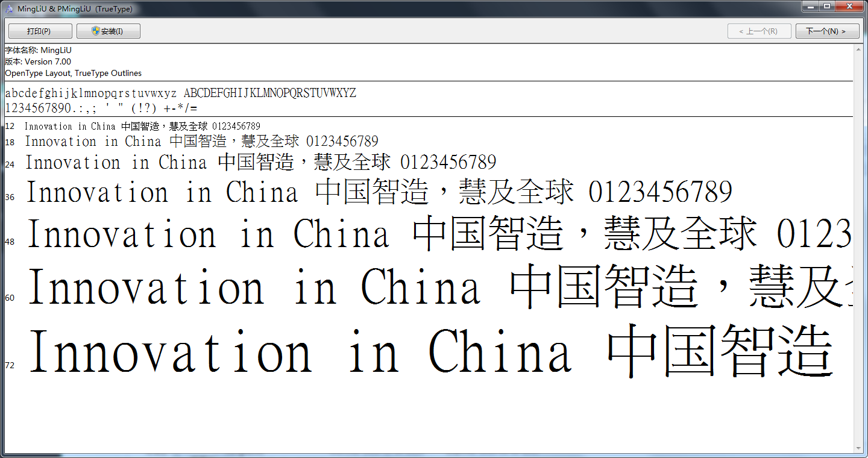
Task: Click the lowercase alphabet "abcdefghijklmnopqrstuvwxyz" sample
Action: pos(91,93)
